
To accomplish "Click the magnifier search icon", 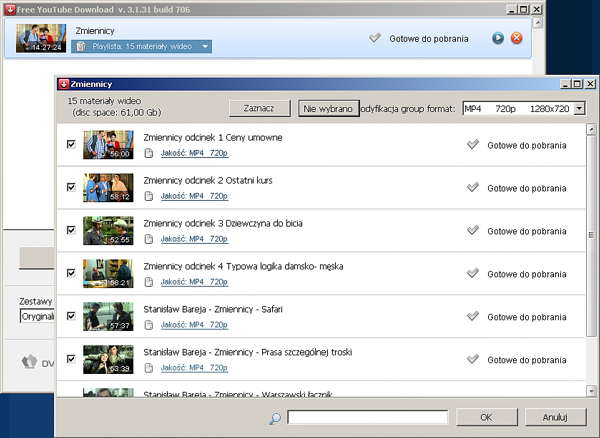I will 275,418.
